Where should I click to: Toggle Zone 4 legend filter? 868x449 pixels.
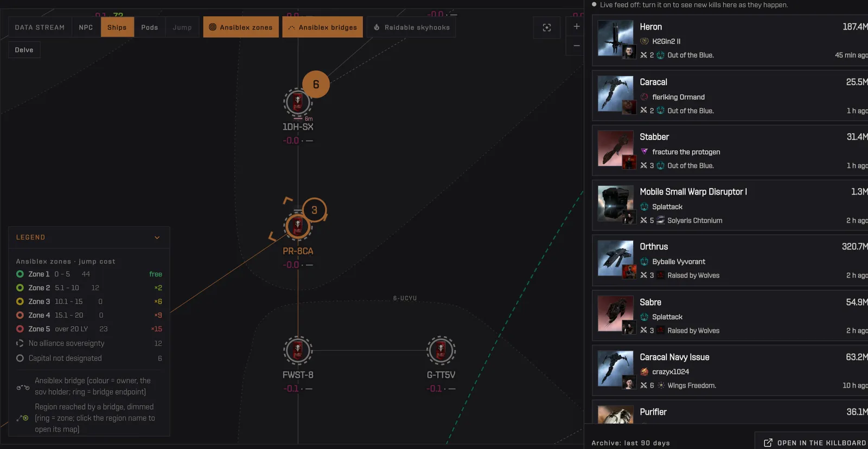pos(89,315)
